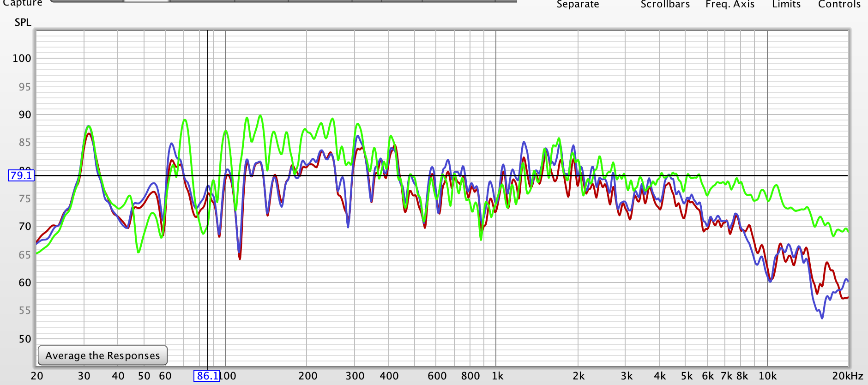
Task: Click the 1k frequency axis label
Action: pos(497,376)
